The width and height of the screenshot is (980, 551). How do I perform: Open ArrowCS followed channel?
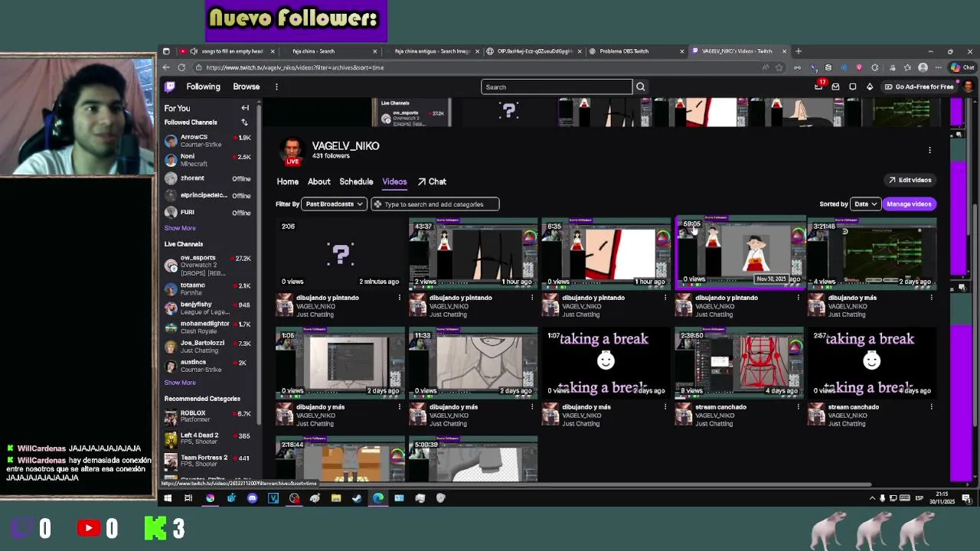pos(207,141)
